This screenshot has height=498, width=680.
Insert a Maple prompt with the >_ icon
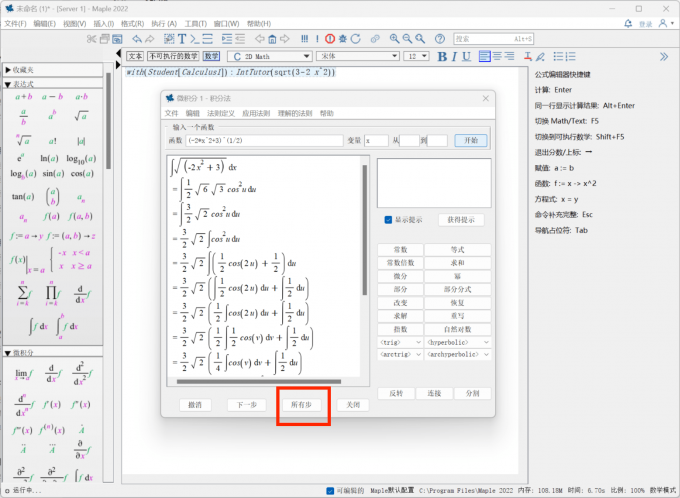tap(195, 39)
